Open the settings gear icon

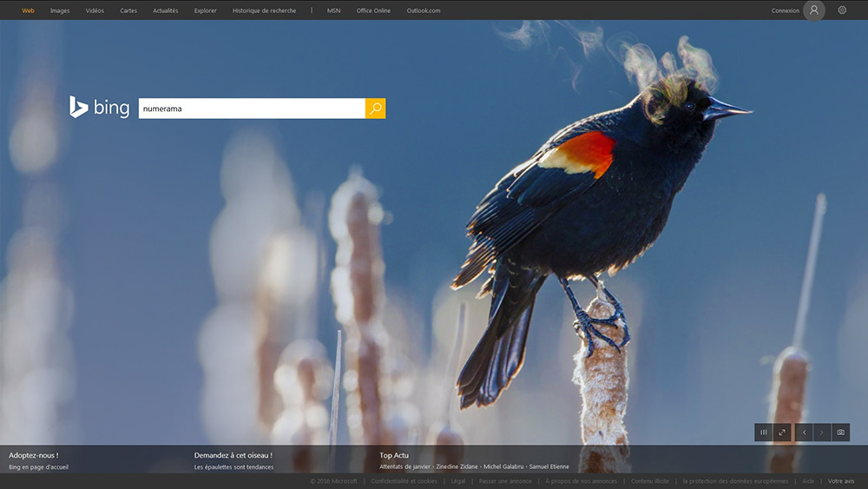(x=842, y=10)
